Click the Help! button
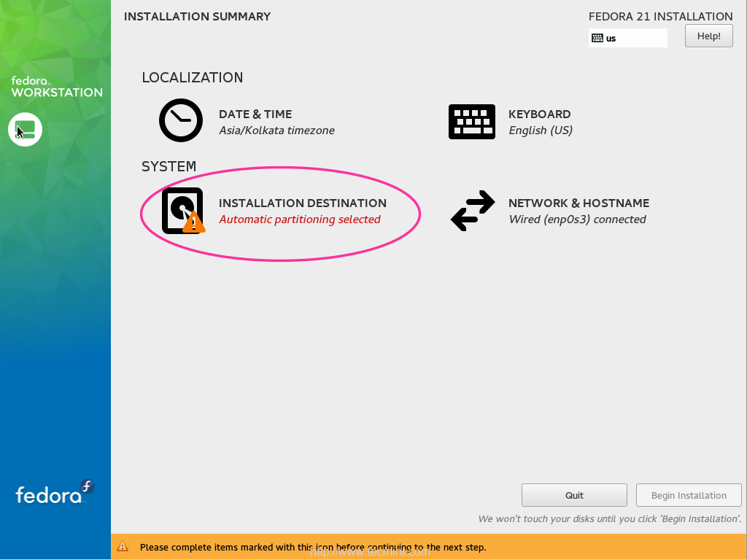747x560 pixels. click(x=709, y=36)
